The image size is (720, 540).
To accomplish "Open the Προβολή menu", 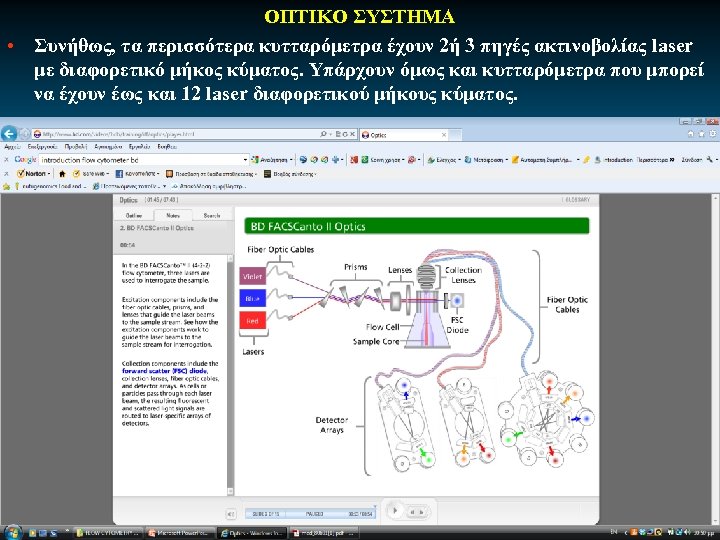I will pyautogui.click(x=76, y=147).
